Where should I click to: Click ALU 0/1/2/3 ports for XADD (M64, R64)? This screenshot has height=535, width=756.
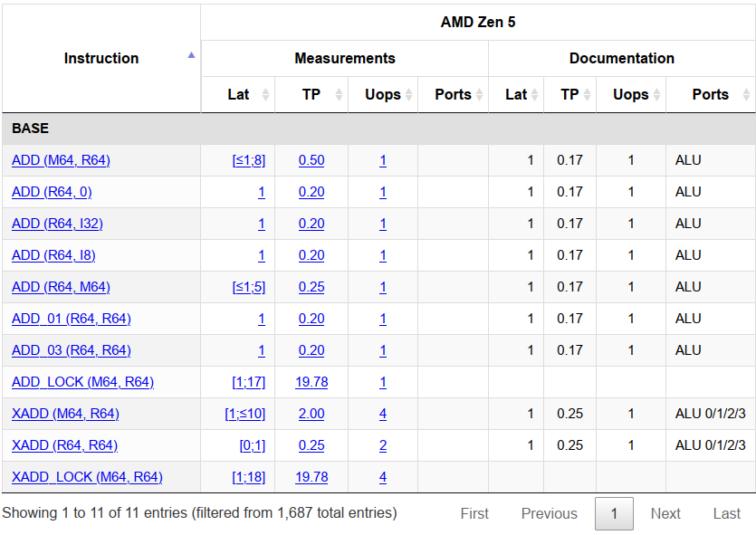[711, 414]
